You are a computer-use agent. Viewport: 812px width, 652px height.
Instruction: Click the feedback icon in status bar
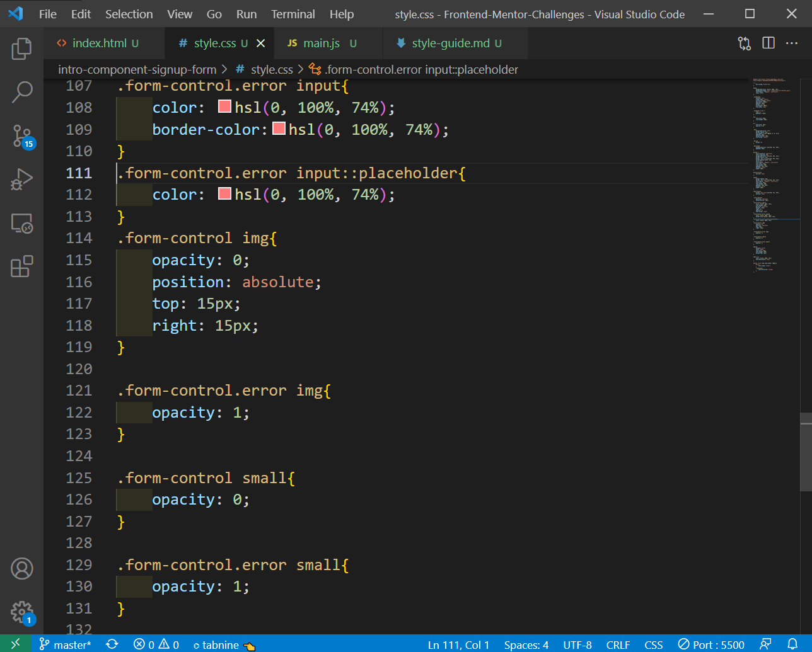coord(765,644)
